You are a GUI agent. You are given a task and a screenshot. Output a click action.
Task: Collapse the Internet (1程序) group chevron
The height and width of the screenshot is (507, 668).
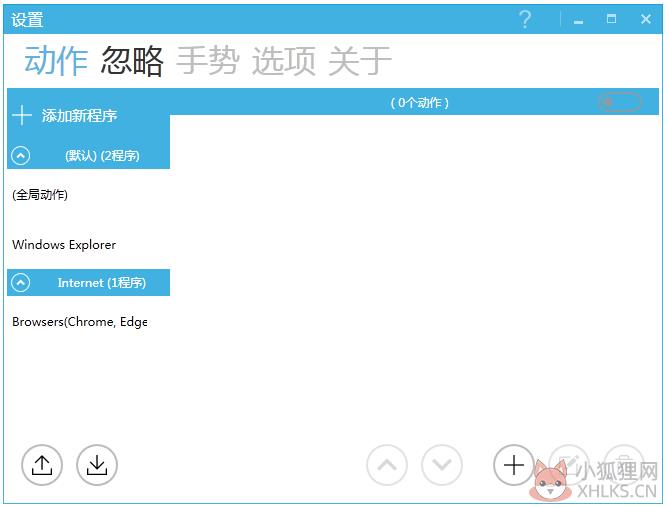[x=21, y=282]
